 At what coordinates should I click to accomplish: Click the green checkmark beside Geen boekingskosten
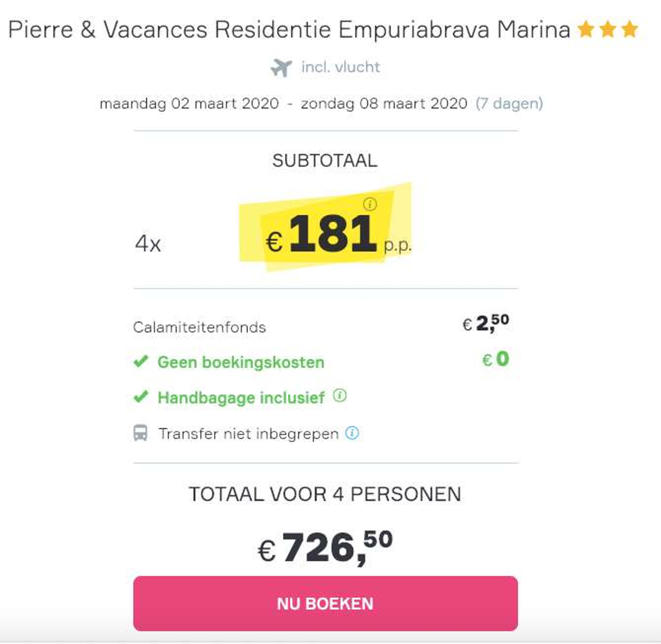pos(141,362)
